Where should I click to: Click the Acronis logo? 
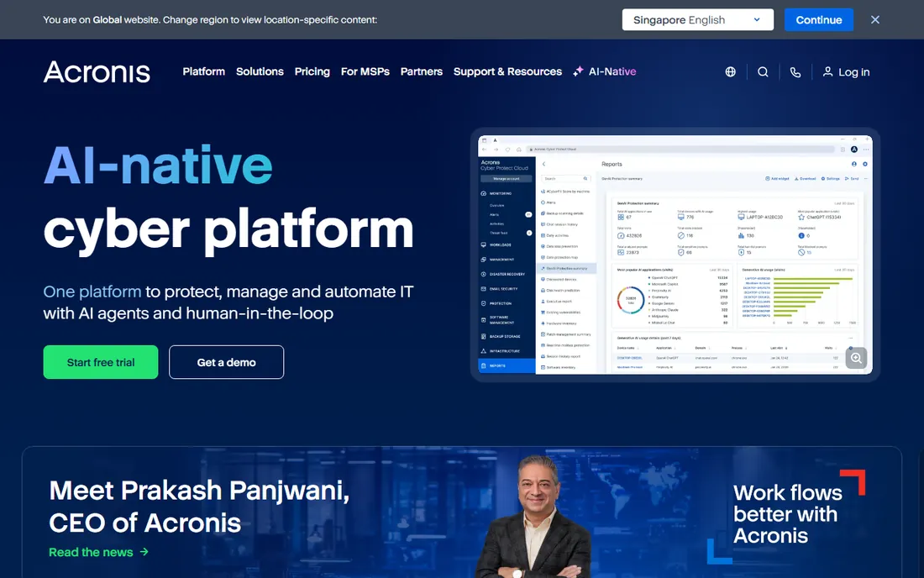click(97, 72)
